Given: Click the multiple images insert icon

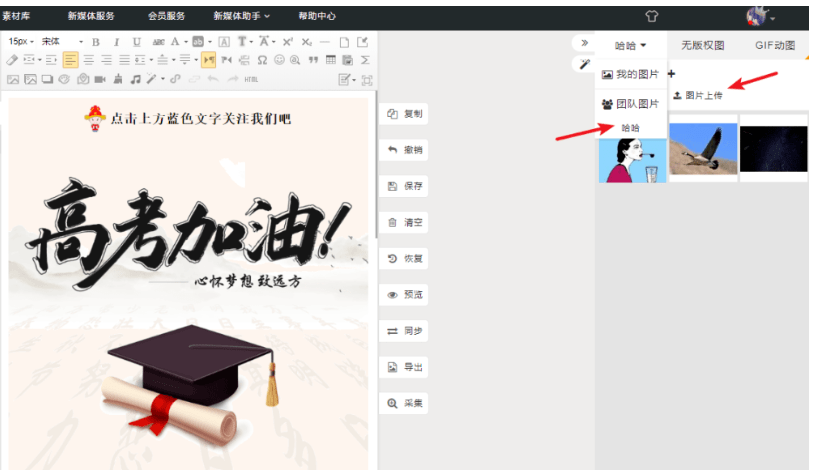Looking at the screenshot, I should click(x=31, y=79).
